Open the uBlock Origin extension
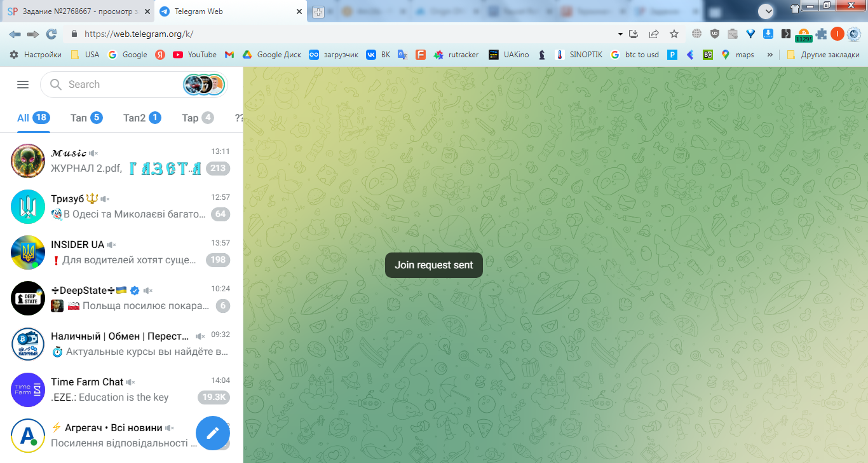Screen dimensions: 868x463 tap(715, 34)
